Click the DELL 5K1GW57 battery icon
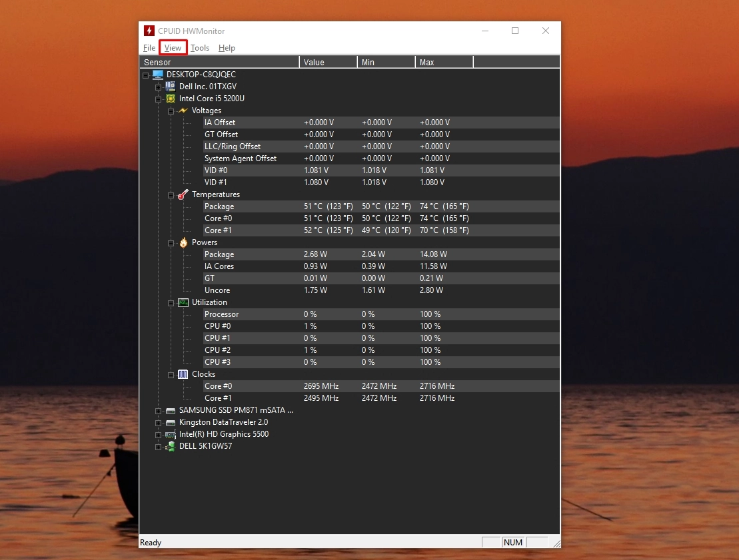 tap(170, 446)
